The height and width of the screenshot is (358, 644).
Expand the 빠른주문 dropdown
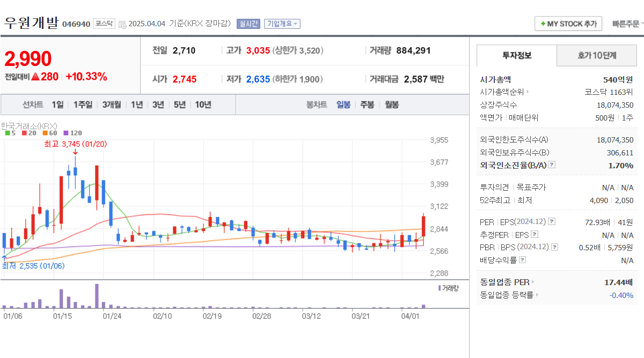(628, 24)
